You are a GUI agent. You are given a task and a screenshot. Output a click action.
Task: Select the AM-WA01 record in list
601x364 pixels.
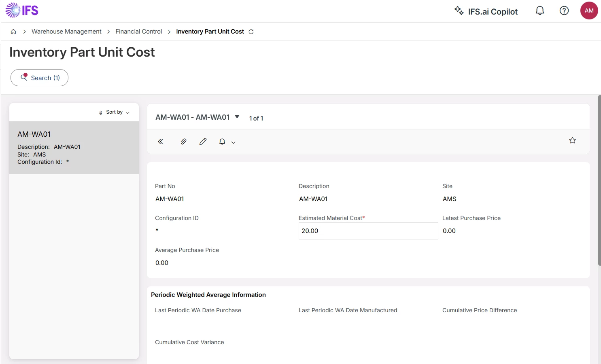click(74, 148)
